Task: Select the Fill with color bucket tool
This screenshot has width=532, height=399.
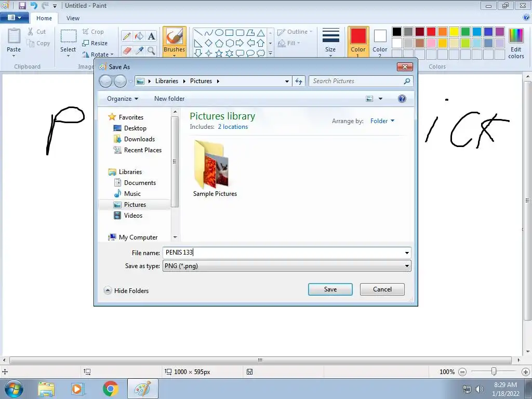Action: [139, 36]
